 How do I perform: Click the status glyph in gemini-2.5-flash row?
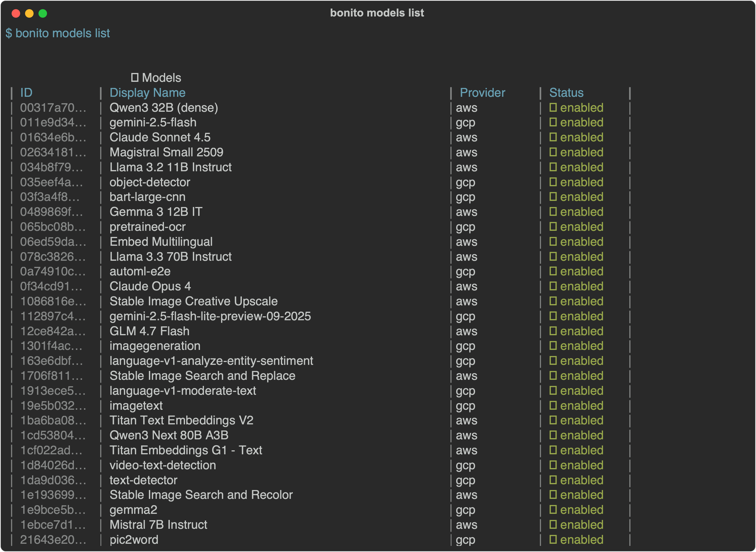[x=553, y=122]
